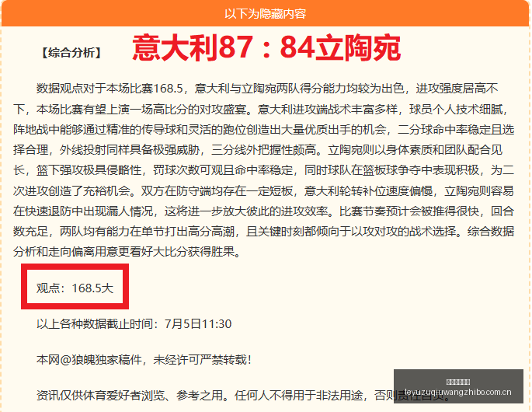This screenshot has height=412, width=532.
Task: Click the line starting '阵地战中能够通过精准'
Action: (263, 129)
